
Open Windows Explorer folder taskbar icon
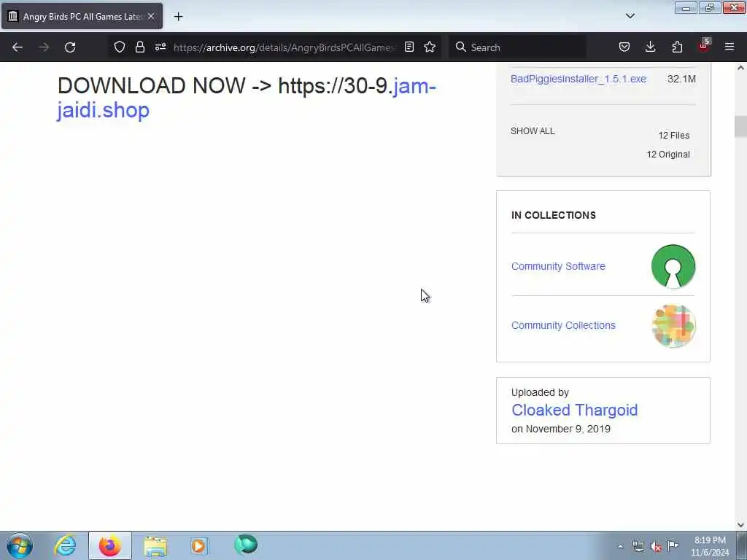(x=156, y=546)
